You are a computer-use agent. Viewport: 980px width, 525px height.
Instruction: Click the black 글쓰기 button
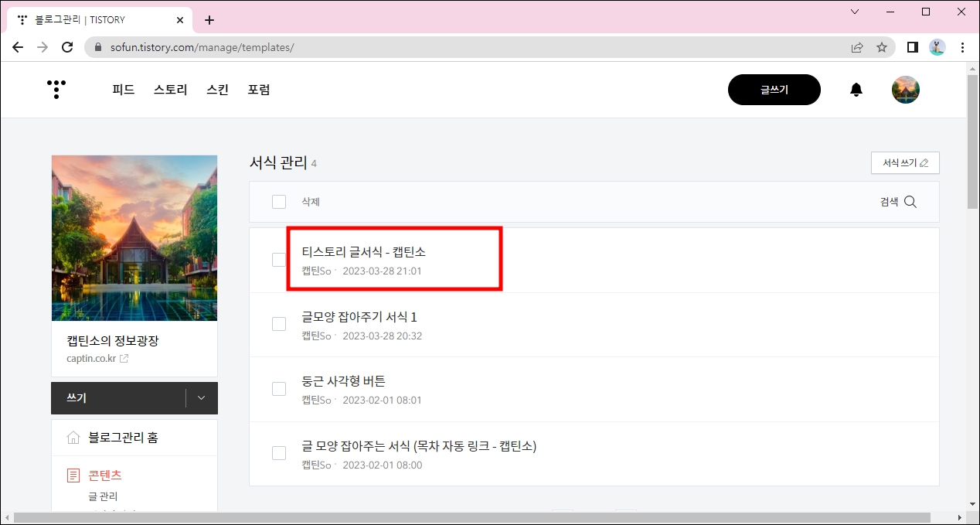tap(774, 90)
